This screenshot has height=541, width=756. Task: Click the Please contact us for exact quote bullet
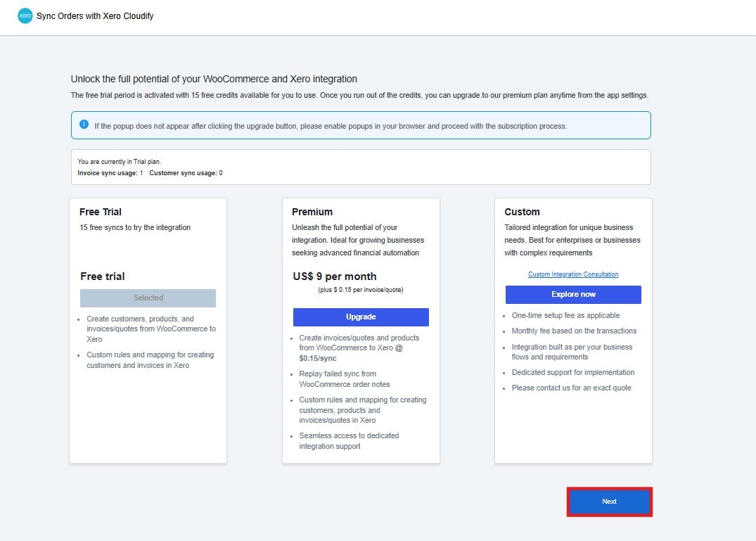click(571, 388)
